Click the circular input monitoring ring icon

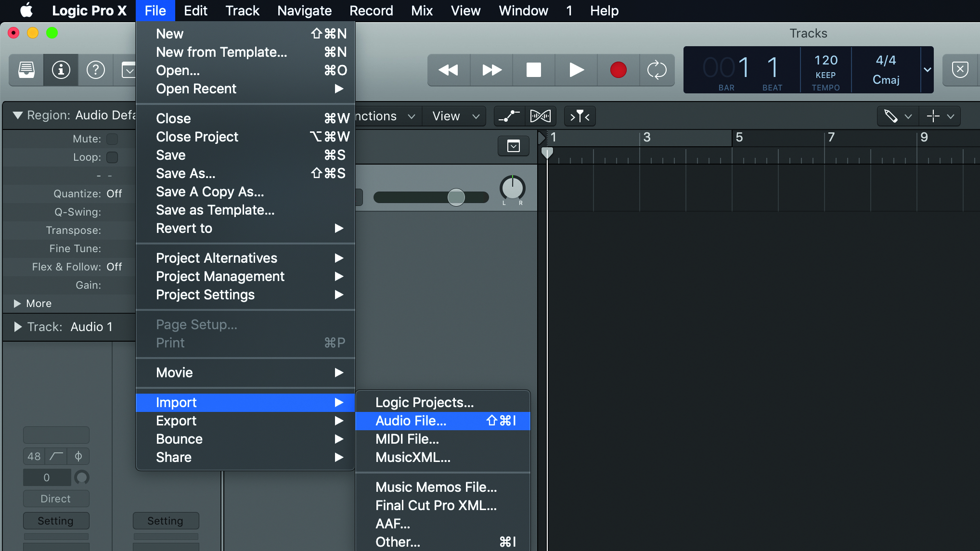pyautogui.click(x=82, y=477)
